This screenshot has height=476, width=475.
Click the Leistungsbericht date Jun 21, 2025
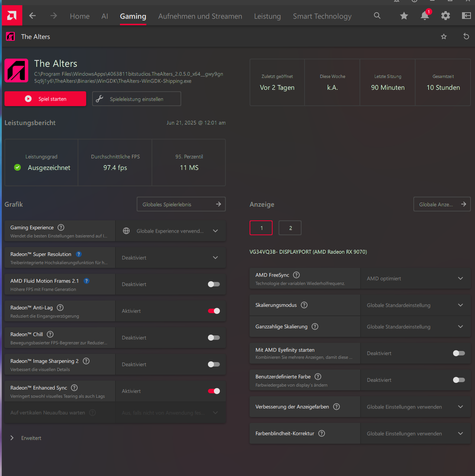click(196, 123)
